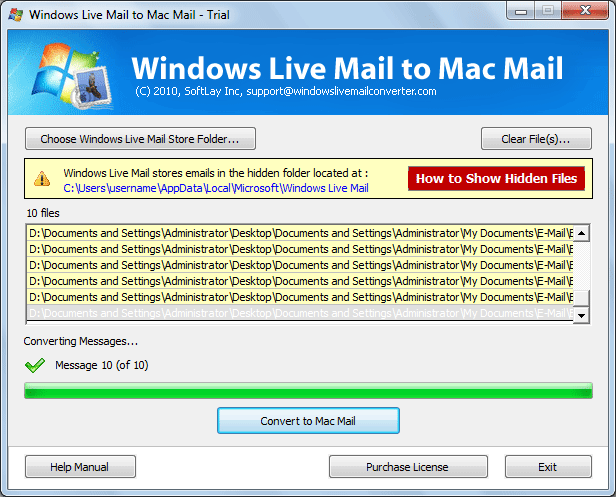Open Choose Windows Live Mail Store Folder

pos(140,138)
